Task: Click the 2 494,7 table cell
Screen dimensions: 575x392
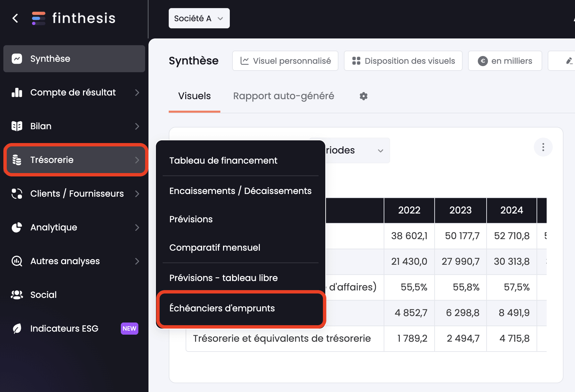Action: [461, 338]
